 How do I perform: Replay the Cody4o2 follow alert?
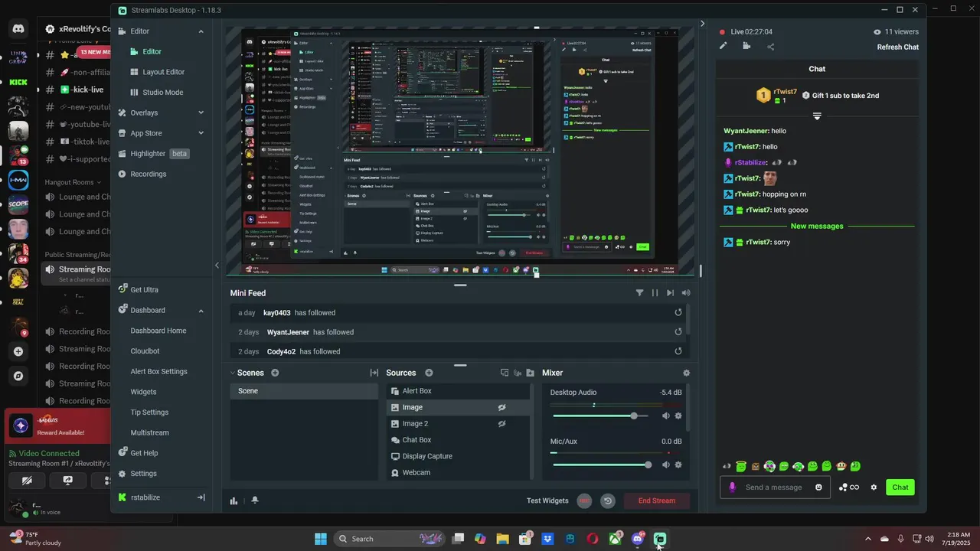click(678, 351)
